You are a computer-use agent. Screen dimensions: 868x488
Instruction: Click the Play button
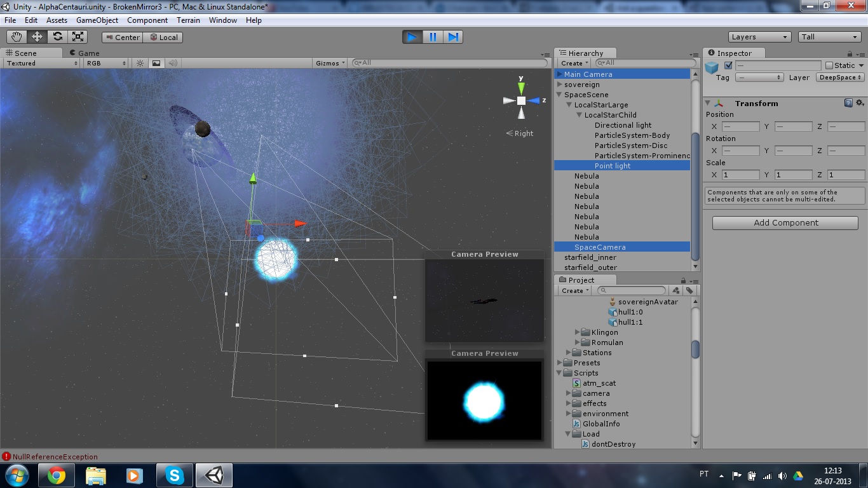412,37
